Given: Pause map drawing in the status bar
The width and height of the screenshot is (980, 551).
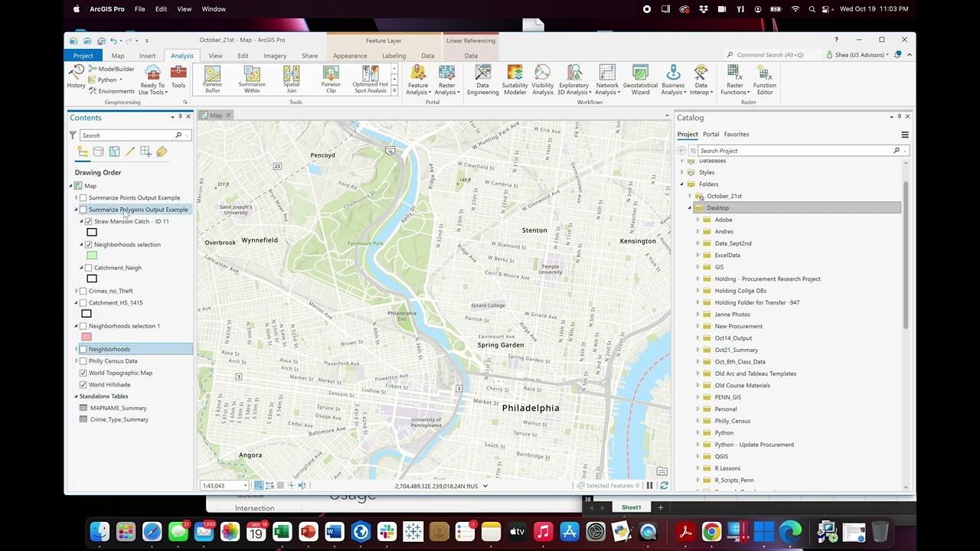Looking at the screenshot, I should [x=649, y=485].
